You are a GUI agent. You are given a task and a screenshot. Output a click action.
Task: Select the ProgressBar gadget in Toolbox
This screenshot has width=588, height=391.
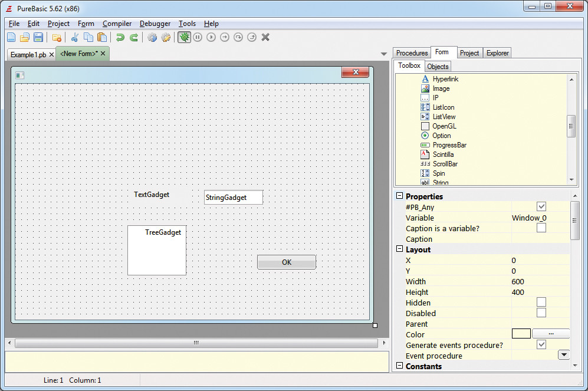click(x=449, y=145)
